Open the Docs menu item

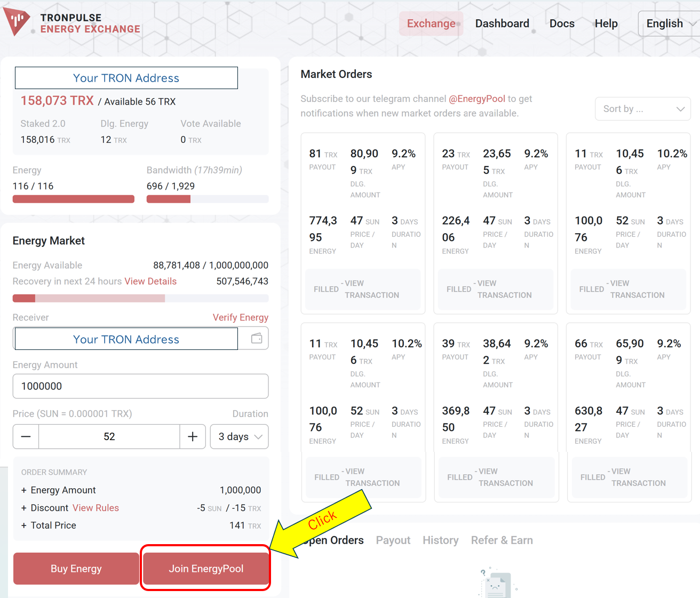tap(562, 23)
